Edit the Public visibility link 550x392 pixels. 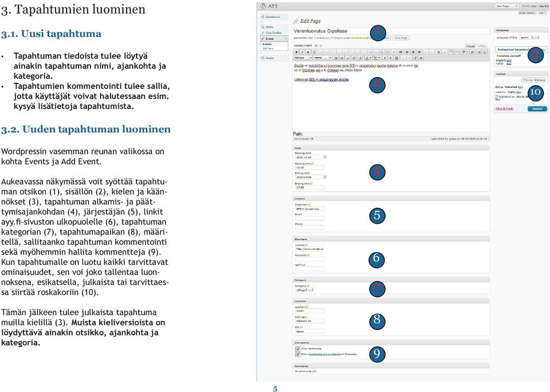tap(519, 92)
